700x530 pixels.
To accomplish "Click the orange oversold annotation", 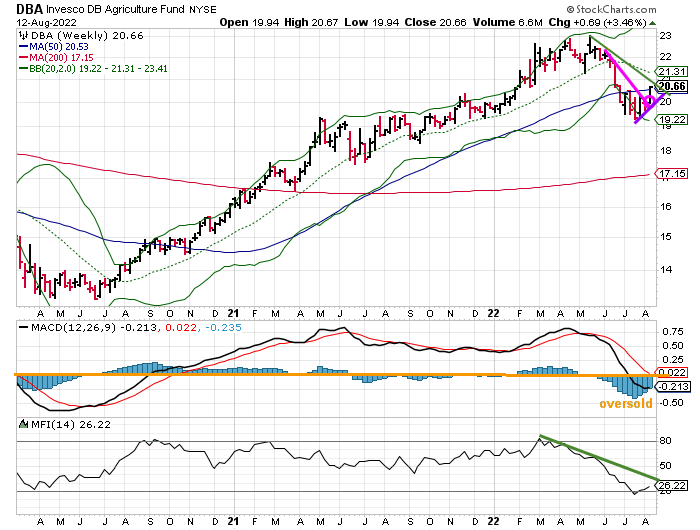I will click(625, 404).
